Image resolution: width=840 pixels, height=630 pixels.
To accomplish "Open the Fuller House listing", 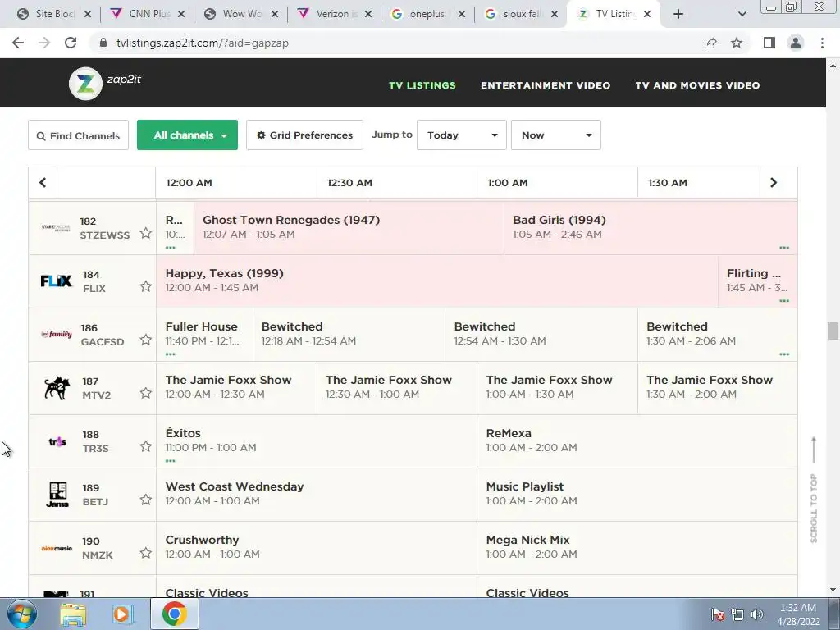I will point(204,335).
